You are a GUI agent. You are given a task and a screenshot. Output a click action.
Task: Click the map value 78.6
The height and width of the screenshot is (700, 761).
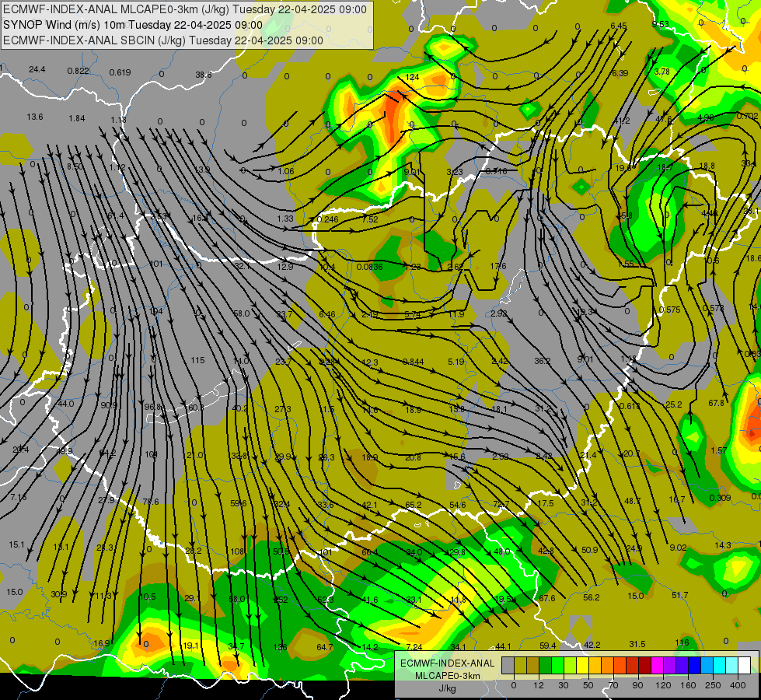tap(151, 502)
